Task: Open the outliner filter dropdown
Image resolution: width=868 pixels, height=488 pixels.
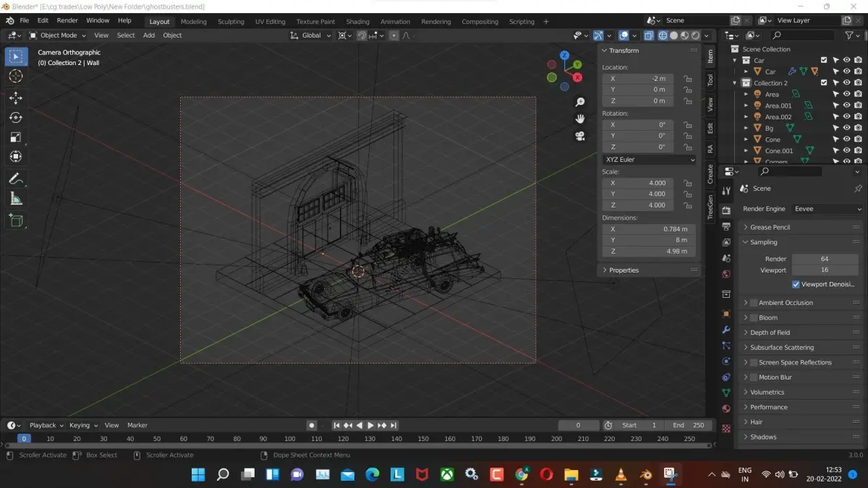Action: 852,35
